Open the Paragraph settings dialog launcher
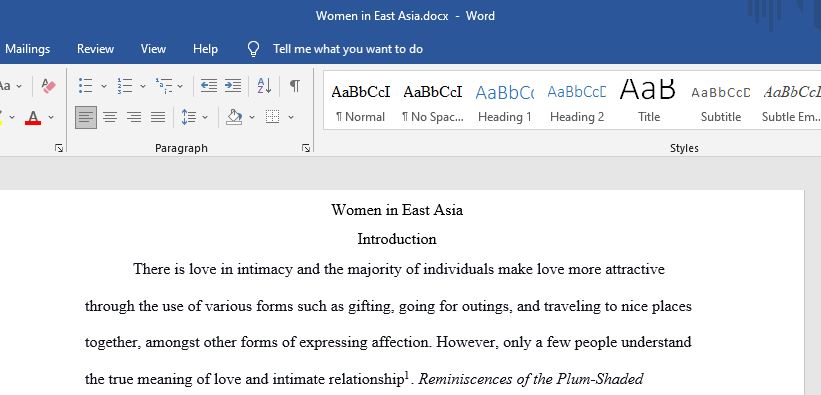The image size is (821, 395). tap(306, 148)
